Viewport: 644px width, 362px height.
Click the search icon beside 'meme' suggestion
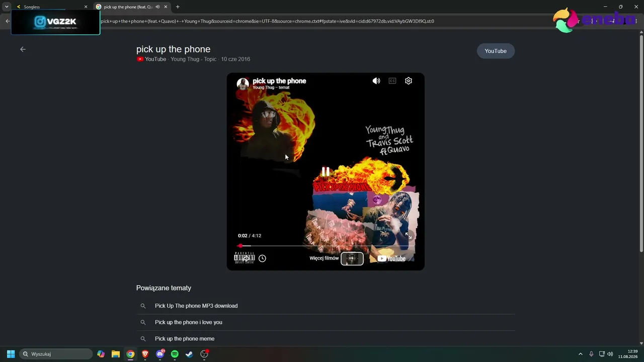pos(143,338)
